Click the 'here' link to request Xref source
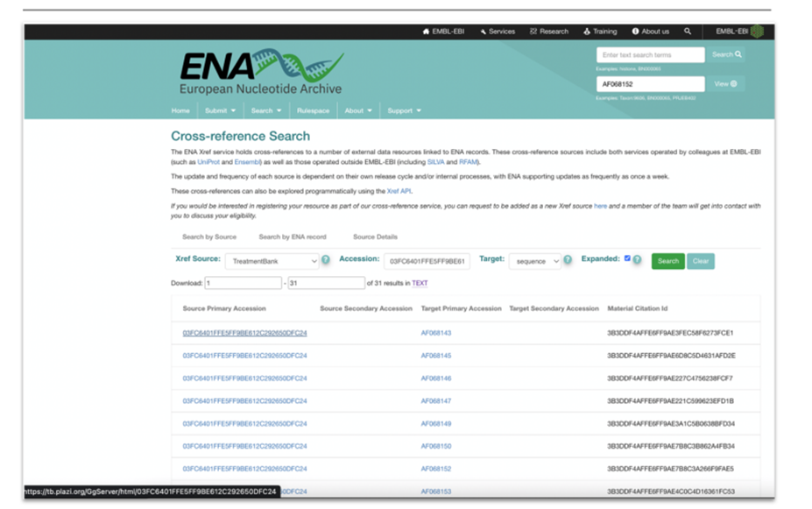Image resolution: width=812 pixels, height=509 pixels. [600, 206]
